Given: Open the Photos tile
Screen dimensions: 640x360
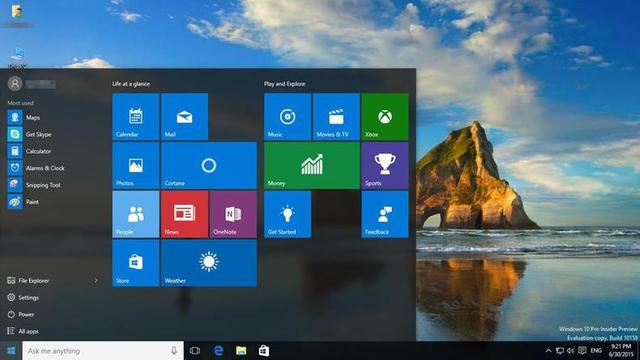Looking at the screenshot, I should (x=136, y=165).
